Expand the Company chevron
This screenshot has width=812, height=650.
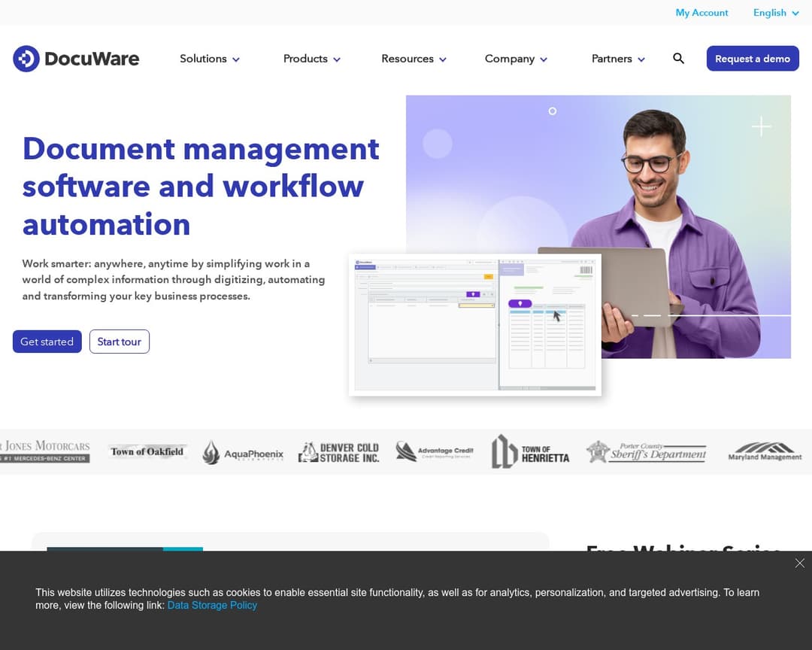[x=544, y=59]
